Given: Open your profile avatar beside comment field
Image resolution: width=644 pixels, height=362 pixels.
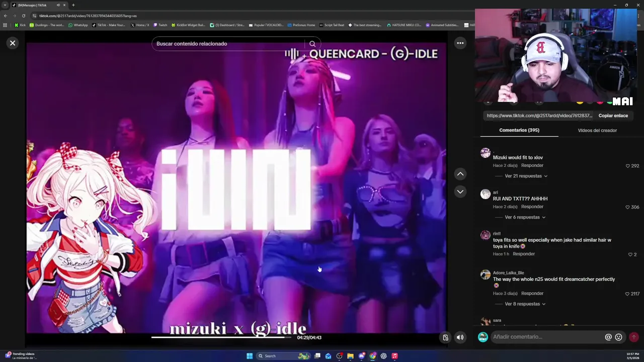Looking at the screenshot, I should tap(482, 337).
